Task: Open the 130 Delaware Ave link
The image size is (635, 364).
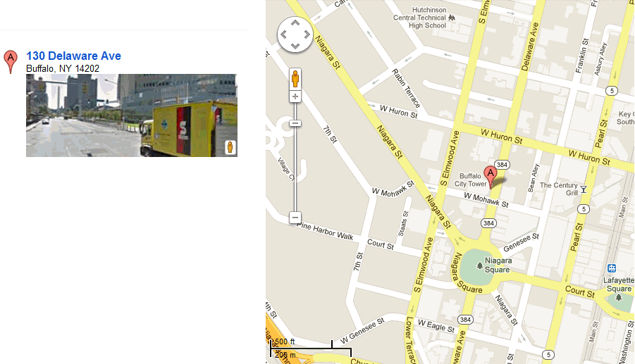Action: click(74, 56)
